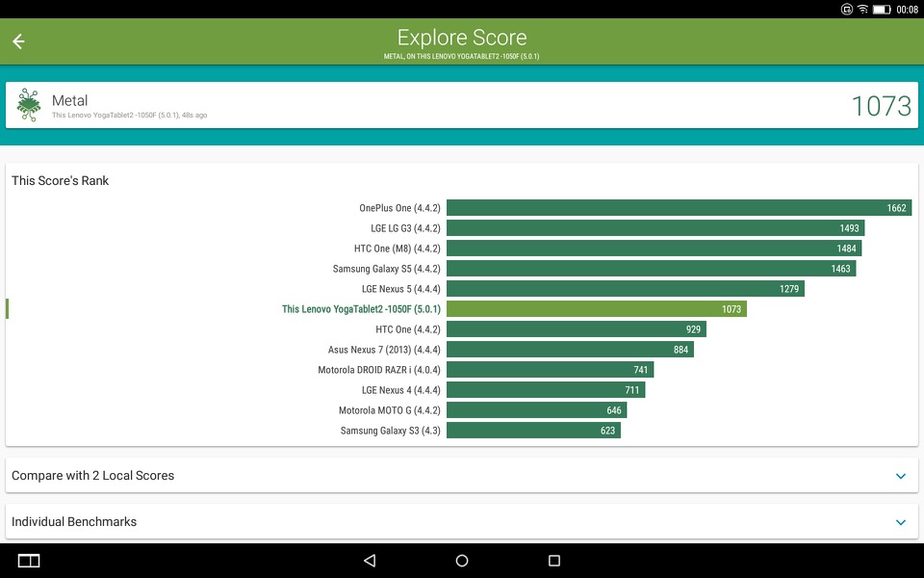
Task: Select the OnePlus One 1662 bar
Action: coord(679,208)
